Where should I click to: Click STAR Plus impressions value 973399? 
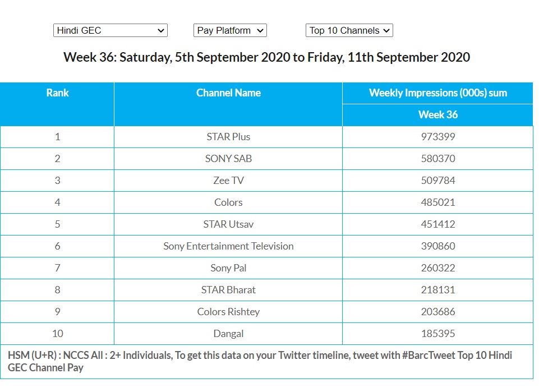click(437, 137)
